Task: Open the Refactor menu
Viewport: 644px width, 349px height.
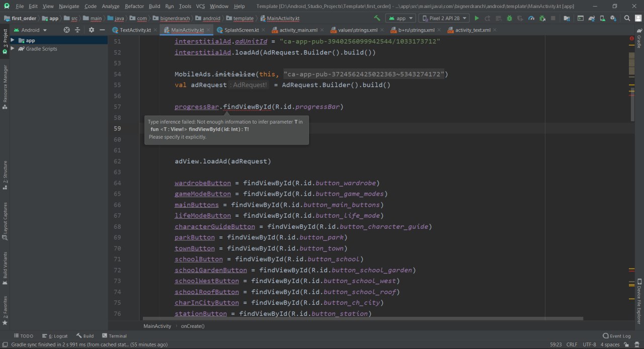Action: [134, 6]
